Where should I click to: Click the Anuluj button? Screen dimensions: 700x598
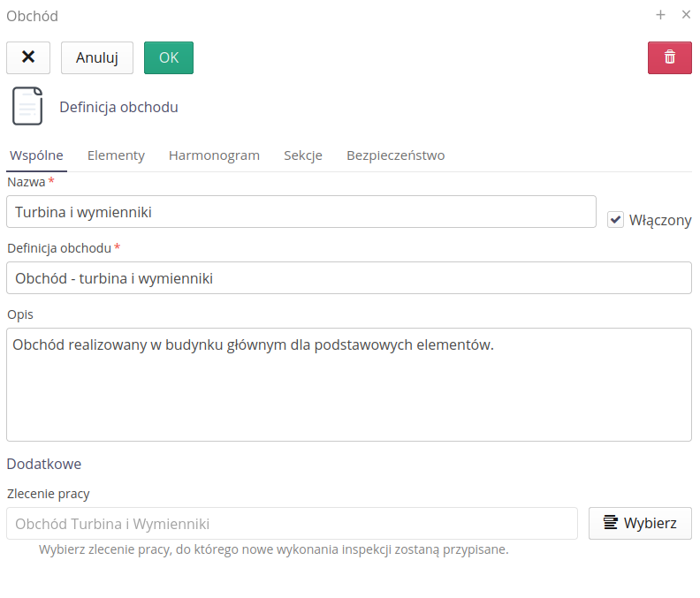(x=96, y=57)
